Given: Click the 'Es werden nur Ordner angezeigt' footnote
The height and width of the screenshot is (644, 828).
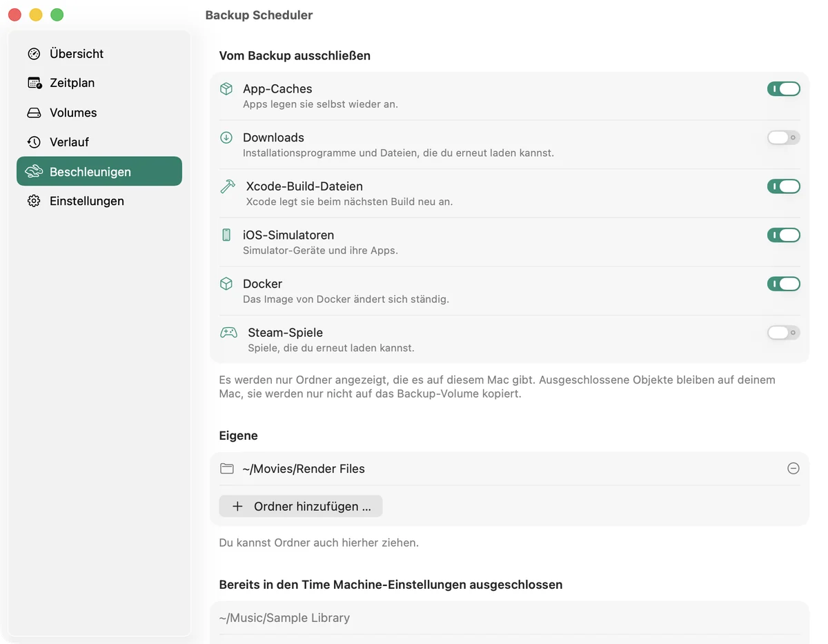Looking at the screenshot, I should [497, 387].
